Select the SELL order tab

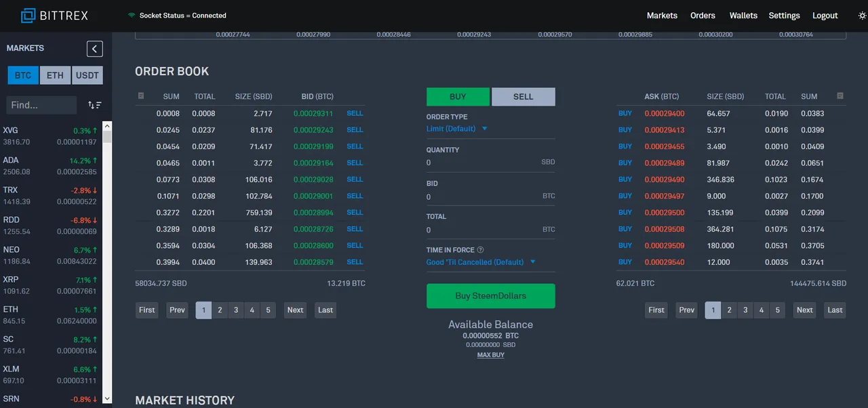(524, 97)
